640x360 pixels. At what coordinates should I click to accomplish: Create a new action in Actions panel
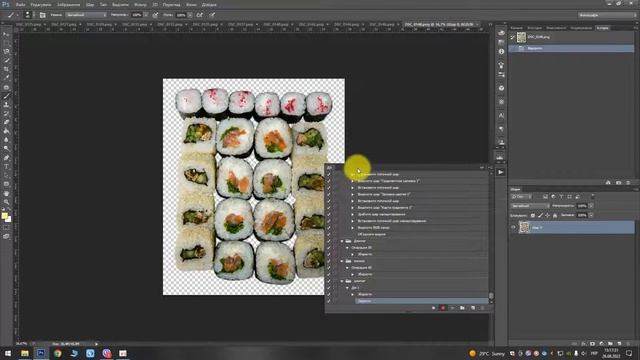[473, 308]
